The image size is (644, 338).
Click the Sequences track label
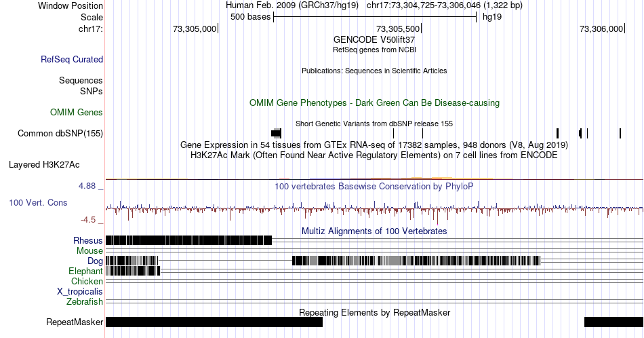tap(81, 81)
